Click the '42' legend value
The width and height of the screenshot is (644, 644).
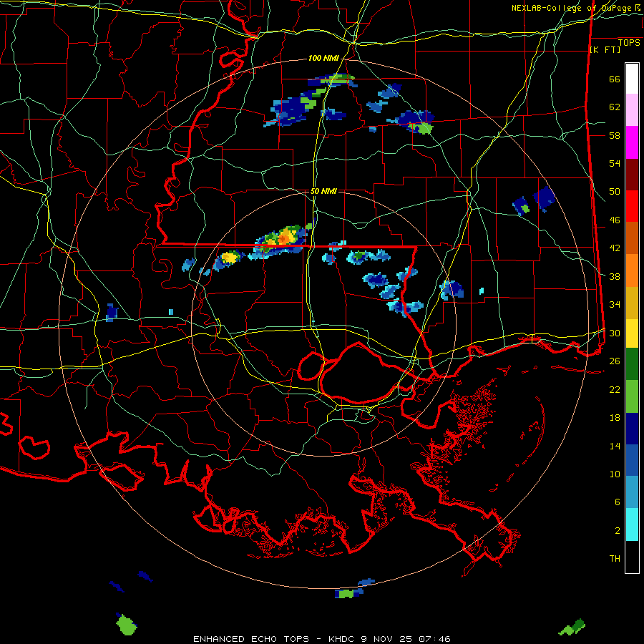click(615, 248)
